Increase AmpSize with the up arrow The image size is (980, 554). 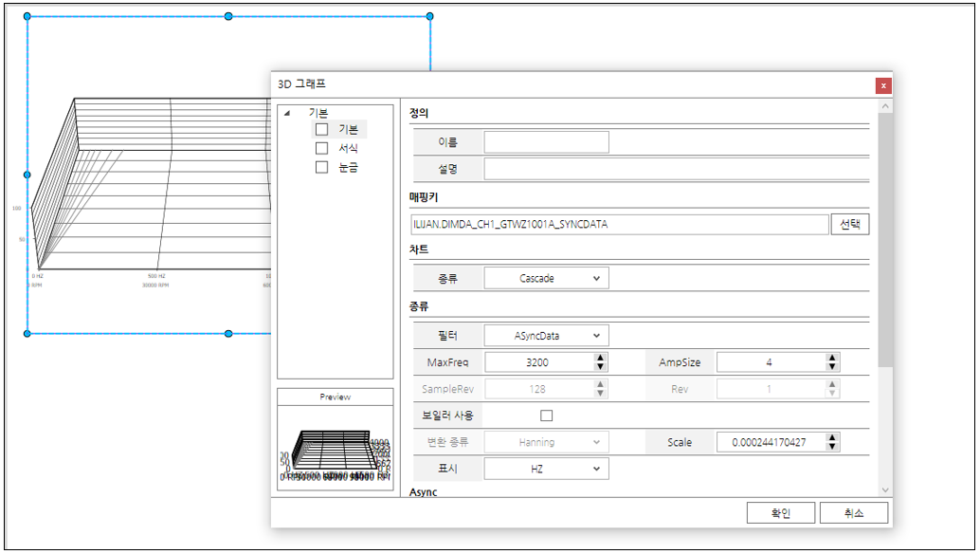[x=832, y=359]
